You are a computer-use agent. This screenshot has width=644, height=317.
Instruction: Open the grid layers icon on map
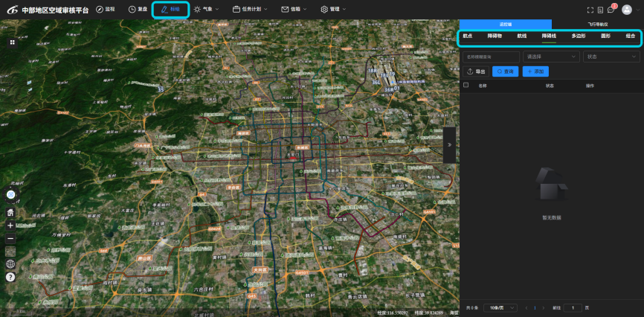(13, 42)
